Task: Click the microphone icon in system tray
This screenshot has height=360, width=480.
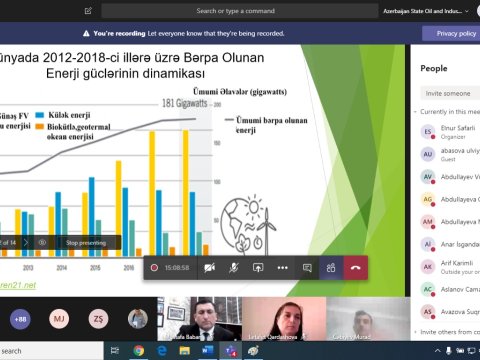Action: (x=449, y=351)
